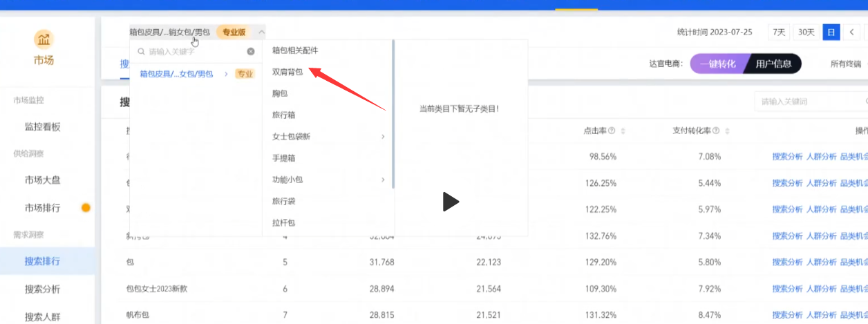Go to the previous date with the left arrow

pos(852,32)
